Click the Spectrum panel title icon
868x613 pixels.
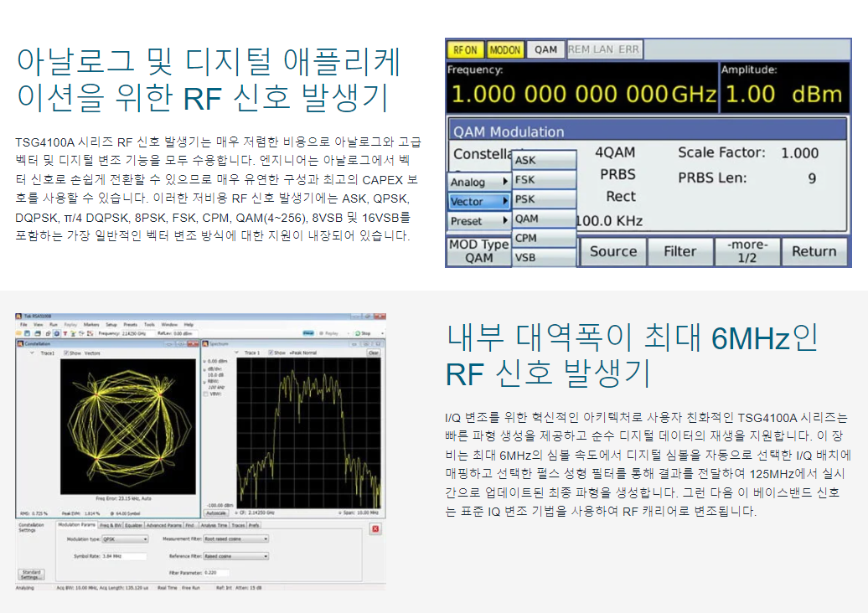coord(204,343)
